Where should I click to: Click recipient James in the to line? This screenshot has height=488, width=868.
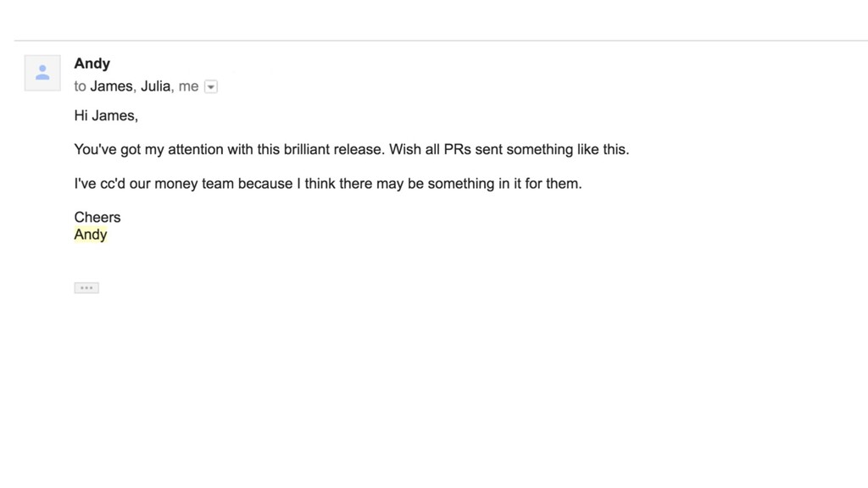click(111, 86)
